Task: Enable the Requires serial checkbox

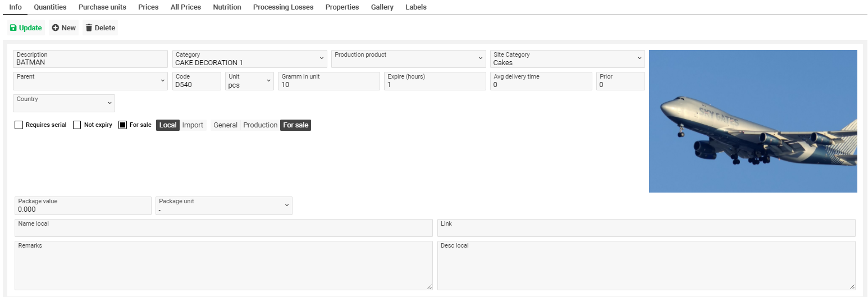Action: (19, 125)
